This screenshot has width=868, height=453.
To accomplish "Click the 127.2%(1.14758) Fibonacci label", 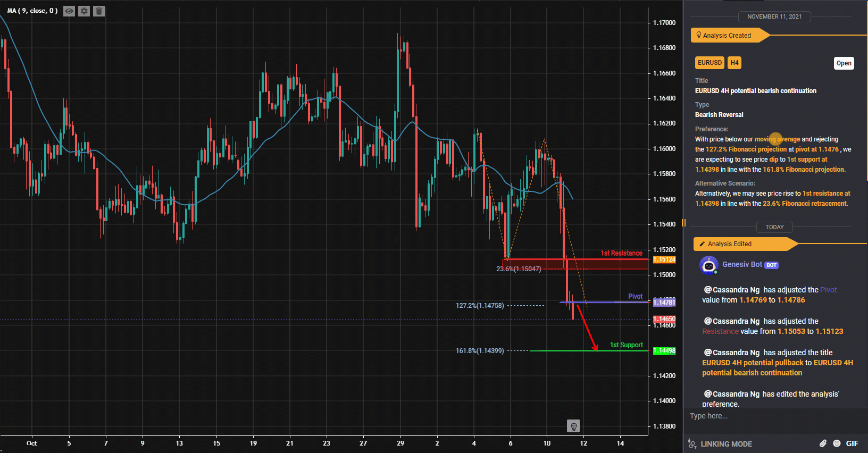I will click(480, 306).
